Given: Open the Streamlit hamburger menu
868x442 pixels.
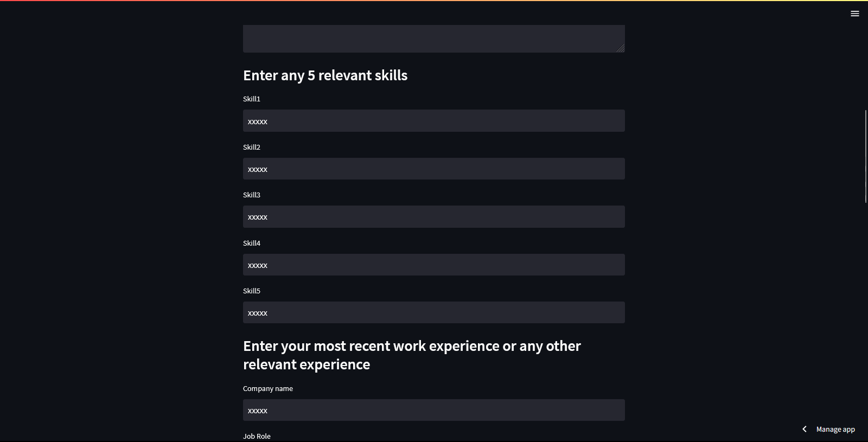Looking at the screenshot, I should [x=855, y=13].
